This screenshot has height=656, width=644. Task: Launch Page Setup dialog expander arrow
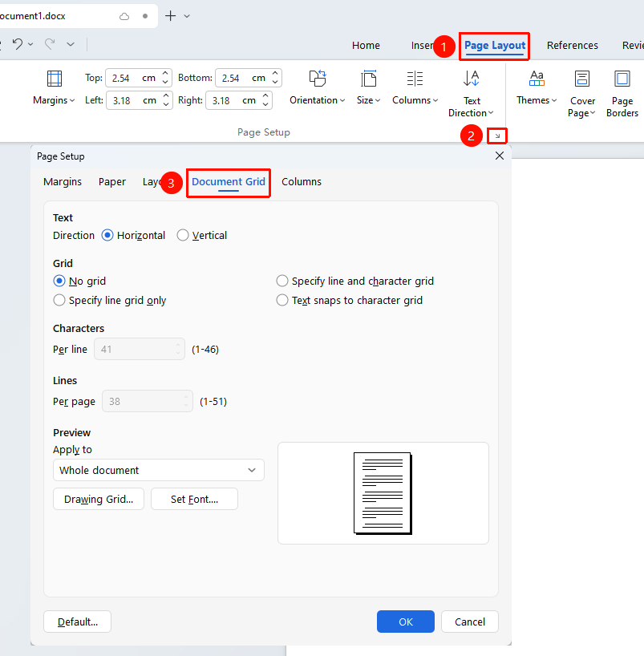(x=497, y=136)
